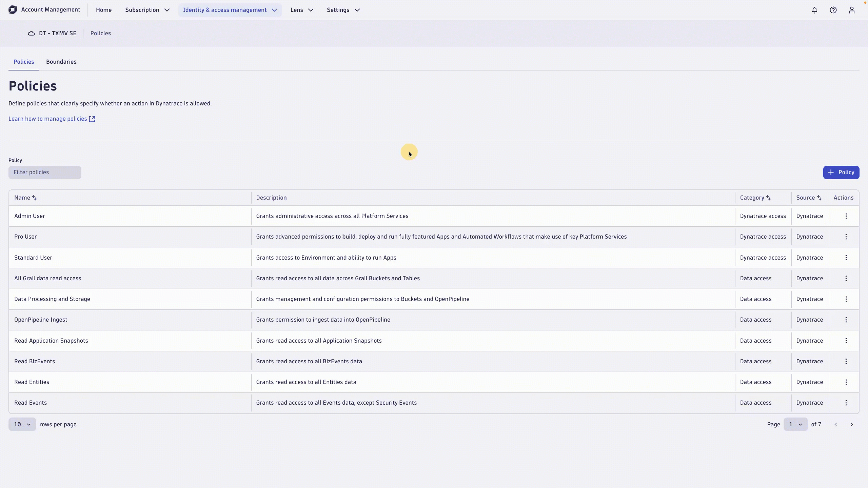Image resolution: width=868 pixels, height=488 pixels.
Task: Switch to the Boundaries tab
Action: coord(61,62)
